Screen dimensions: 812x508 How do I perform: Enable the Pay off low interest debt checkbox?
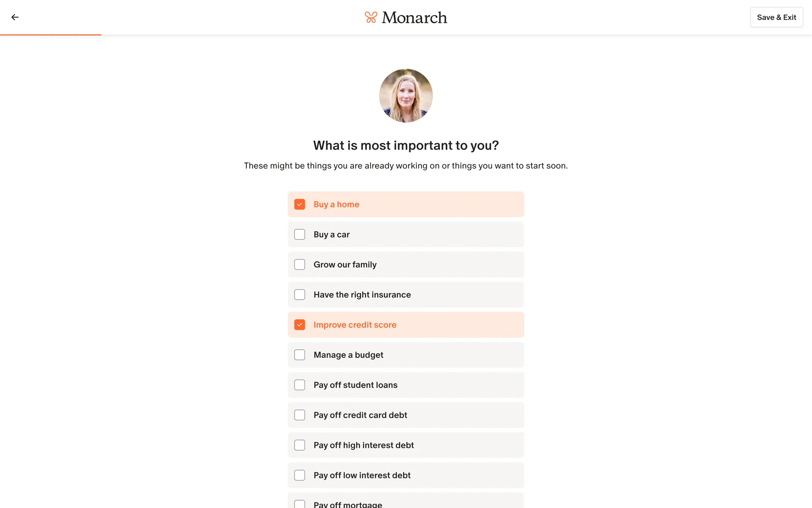click(x=299, y=475)
